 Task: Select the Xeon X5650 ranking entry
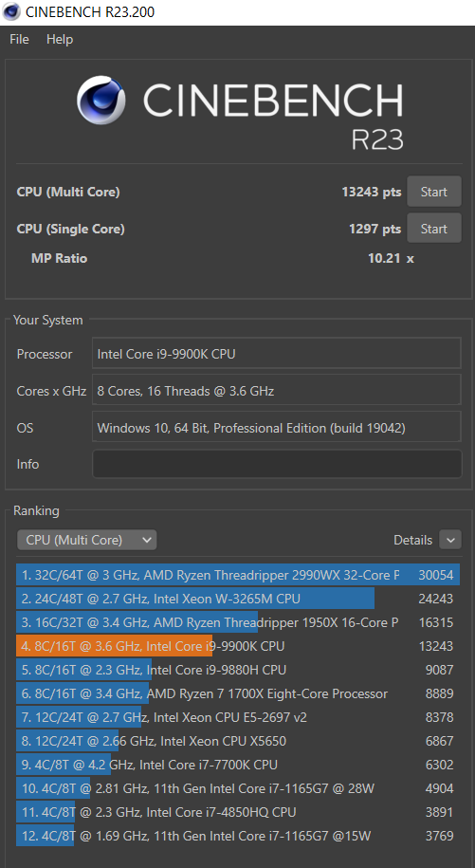(238, 741)
